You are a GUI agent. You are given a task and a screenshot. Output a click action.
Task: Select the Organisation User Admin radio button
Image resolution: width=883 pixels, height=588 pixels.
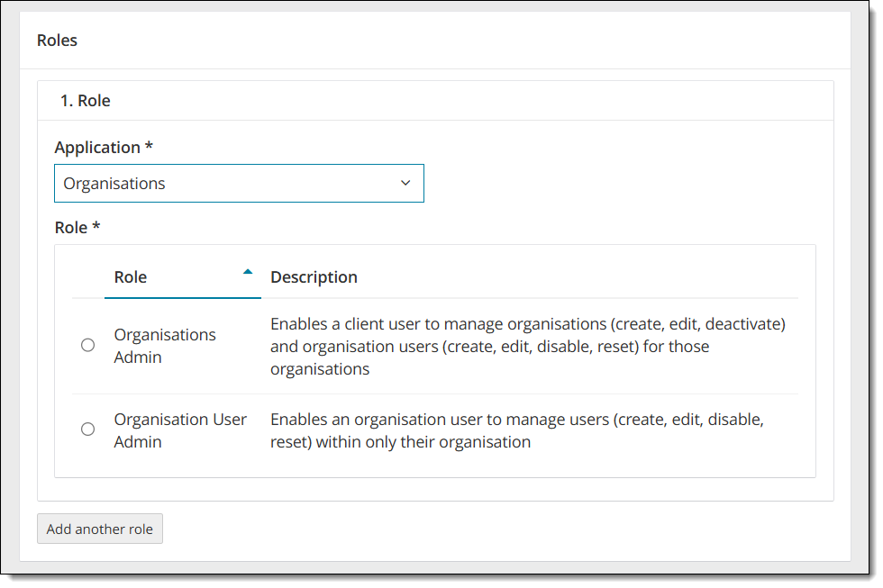pos(87,430)
